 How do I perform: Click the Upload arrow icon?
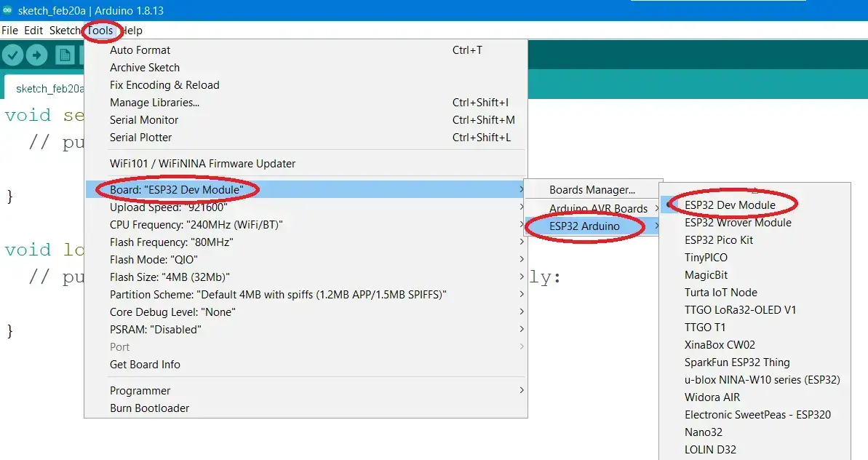click(37, 55)
